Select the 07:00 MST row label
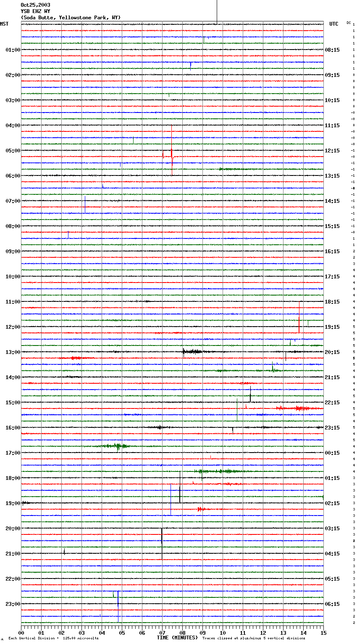This screenshot has width=357, height=644. click(13, 201)
